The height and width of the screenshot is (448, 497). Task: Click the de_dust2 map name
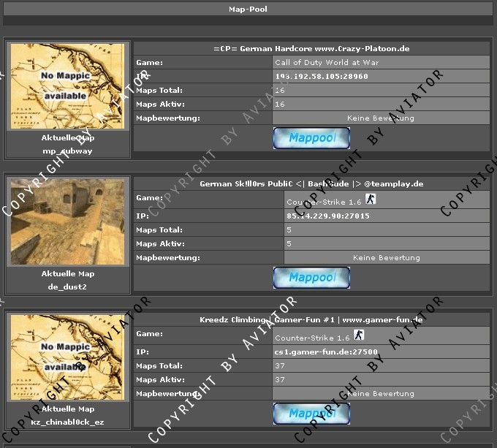pos(67,287)
